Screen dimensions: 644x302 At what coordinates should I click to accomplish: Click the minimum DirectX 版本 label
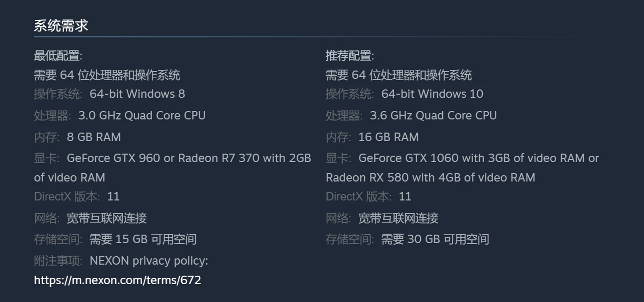66,197
